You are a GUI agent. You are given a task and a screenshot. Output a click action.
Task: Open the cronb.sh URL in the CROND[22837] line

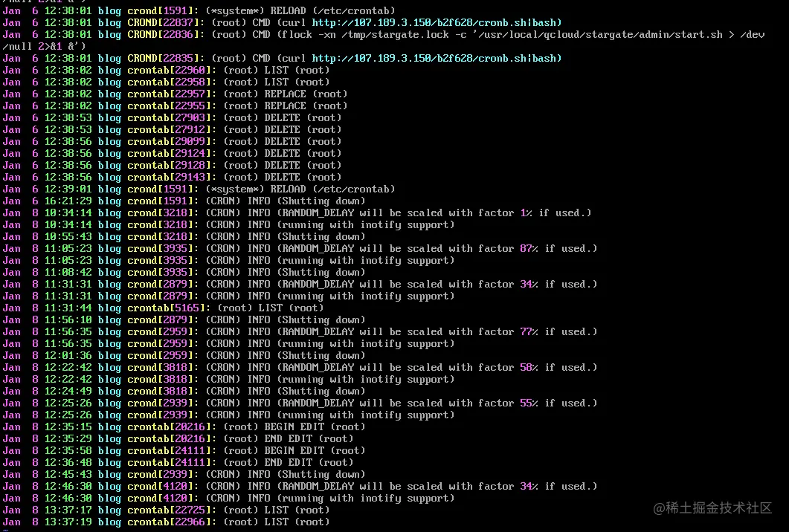(437, 22)
